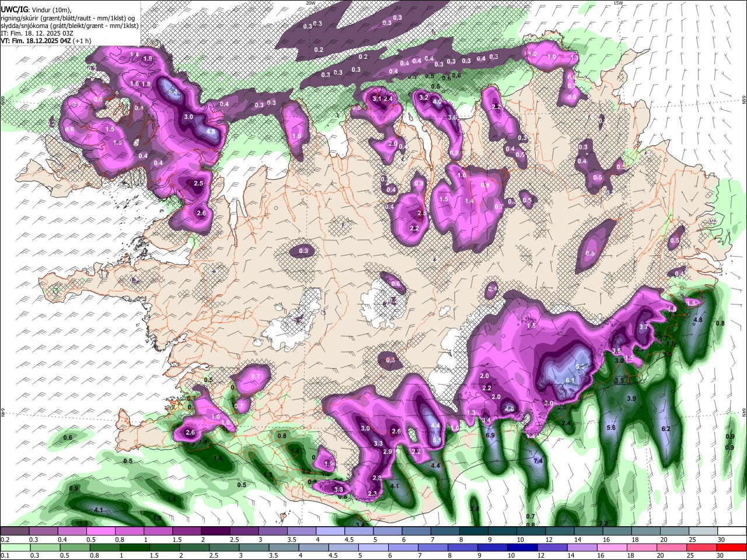Screen dimensions: 747x560
Task: Select the 6.9 precipitation value on the map
Action: pos(490,435)
